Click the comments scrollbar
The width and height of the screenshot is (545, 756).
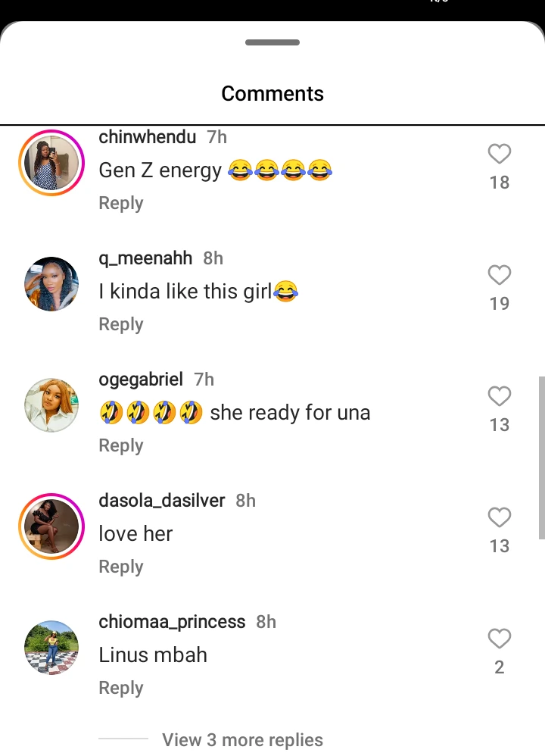541,458
